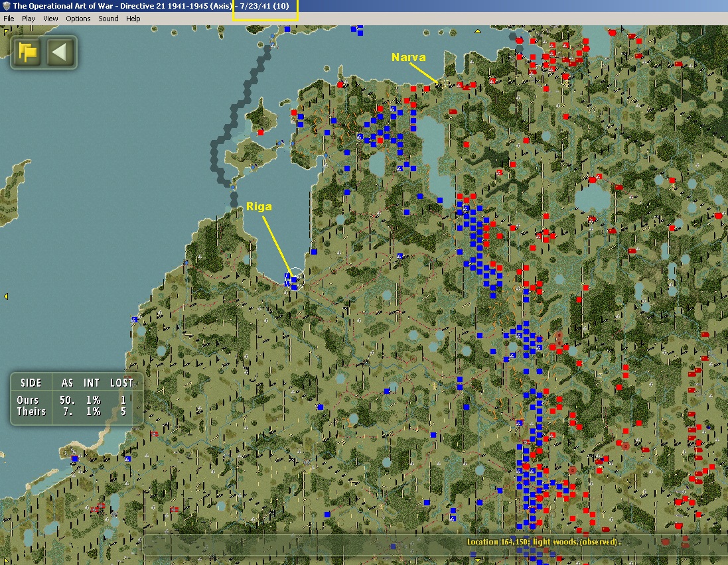Click the yellow Narva label
The image size is (728, 565).
coord(407,57)
